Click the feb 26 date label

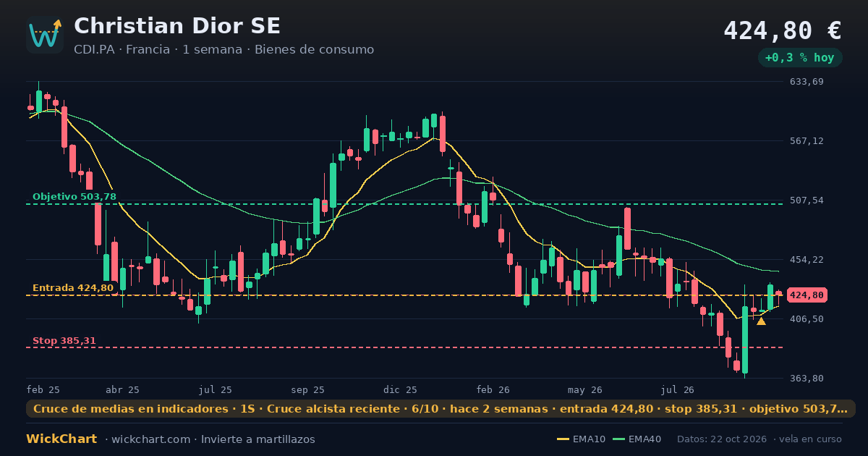click(x=493, y=389)
